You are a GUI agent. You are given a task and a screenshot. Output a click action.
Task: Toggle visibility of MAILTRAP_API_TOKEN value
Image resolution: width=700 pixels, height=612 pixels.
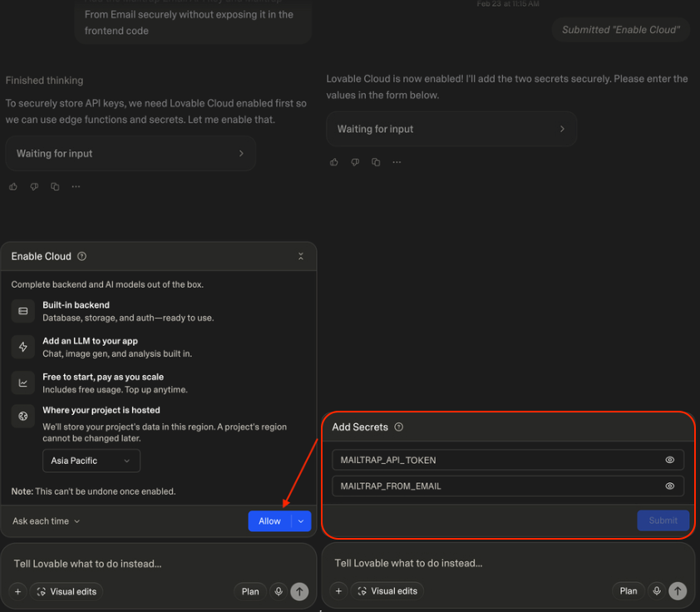669,460
